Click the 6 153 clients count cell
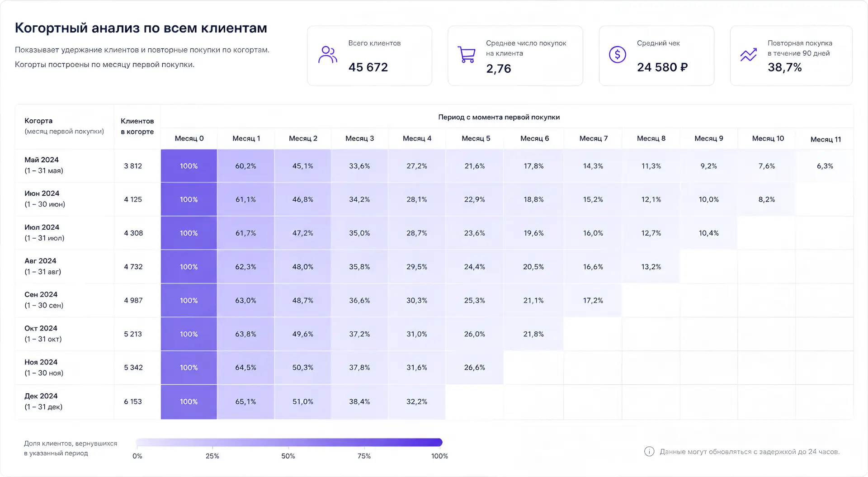Image resolution: width=868 pixels, height=477 pixels. click(x=133, y=401)
